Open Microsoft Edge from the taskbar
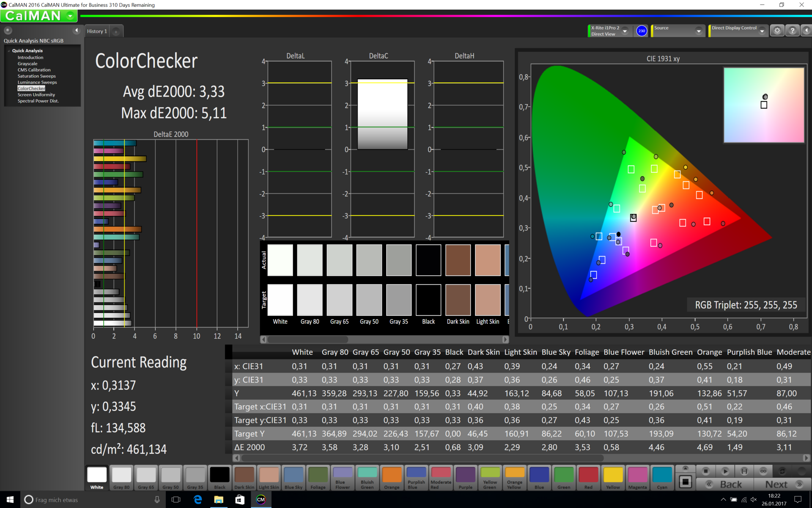The width and height of the screenshot is (812, 508). click(x=198, y=500)
